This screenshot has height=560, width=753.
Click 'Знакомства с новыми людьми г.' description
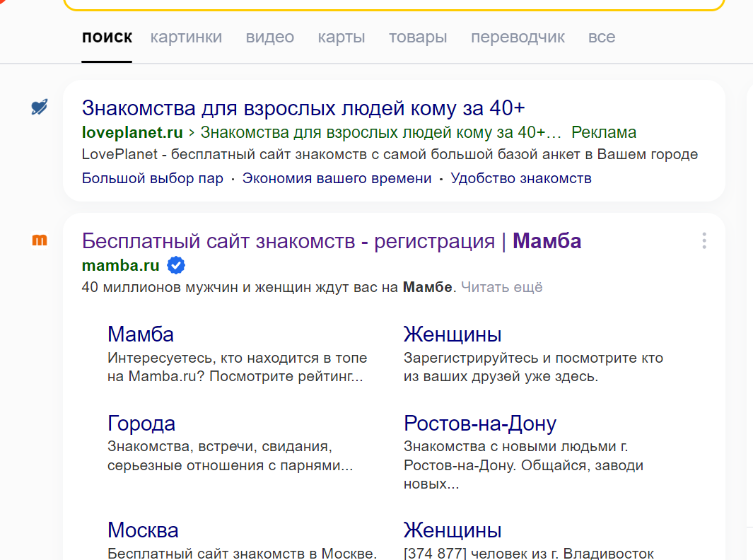click(523, 465)
